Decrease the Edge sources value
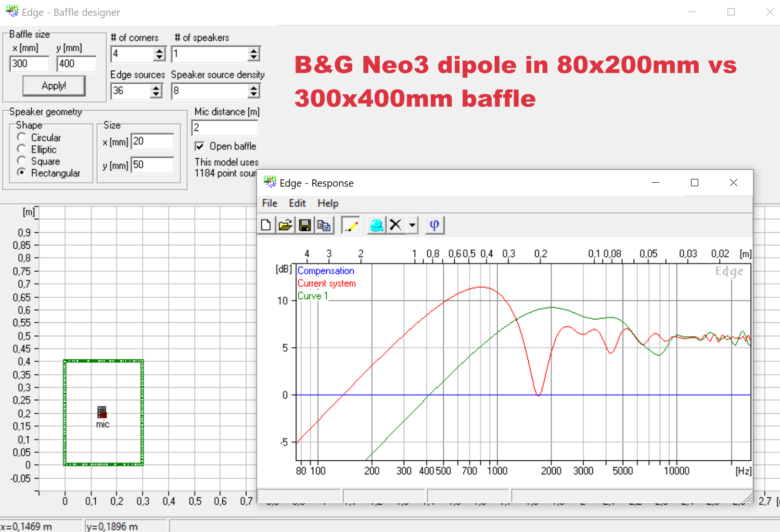The width and height of the screenshot is (780, 532). [156, 94]
